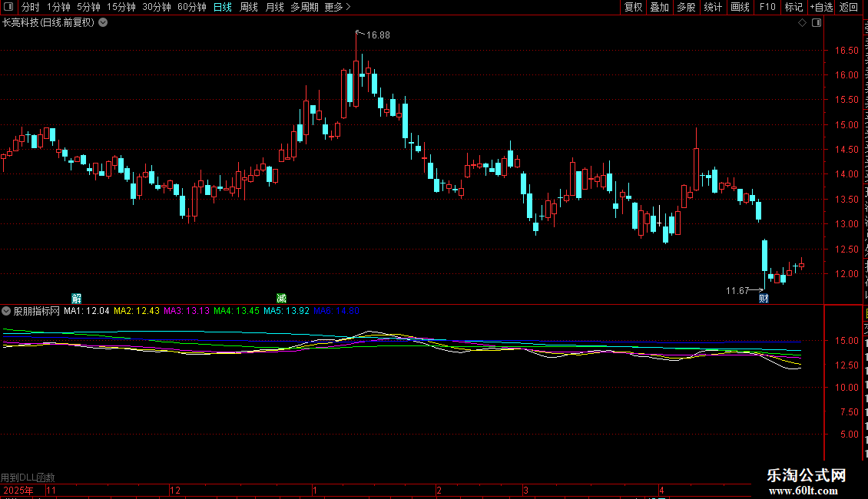Click the 解 marker at chart bottom
The width and height of the screenshot is (868, 499).
[76, 299]
